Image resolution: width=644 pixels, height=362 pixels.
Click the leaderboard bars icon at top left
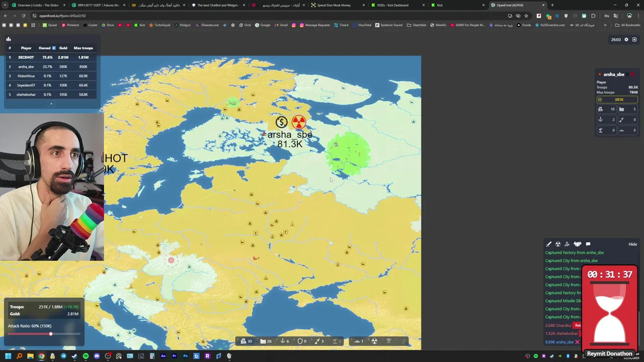[9, 39]
